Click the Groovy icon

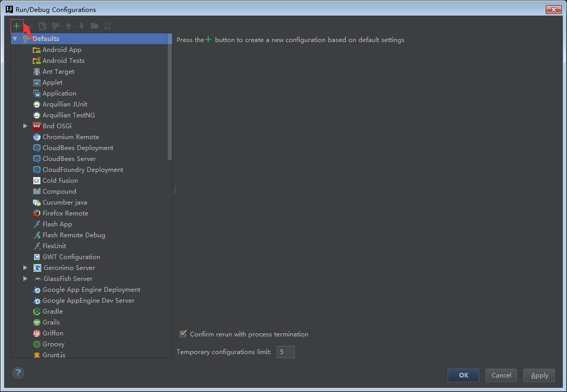(x=36, y=344)
